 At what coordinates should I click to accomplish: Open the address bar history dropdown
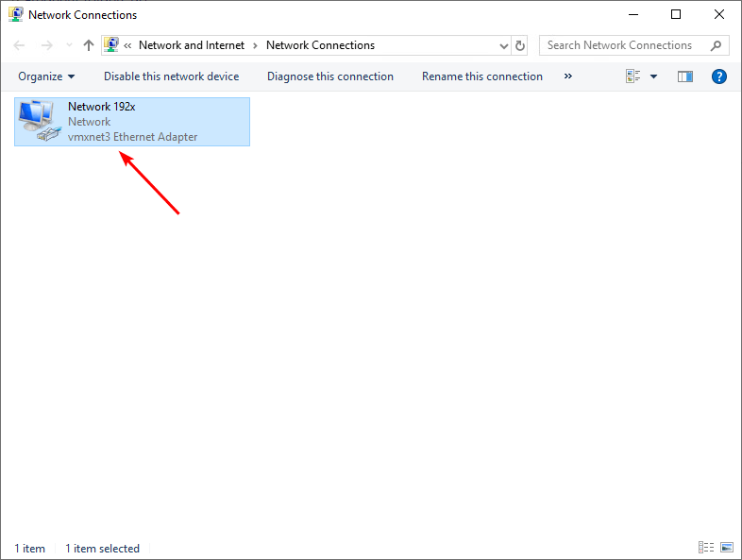(503, 46)
